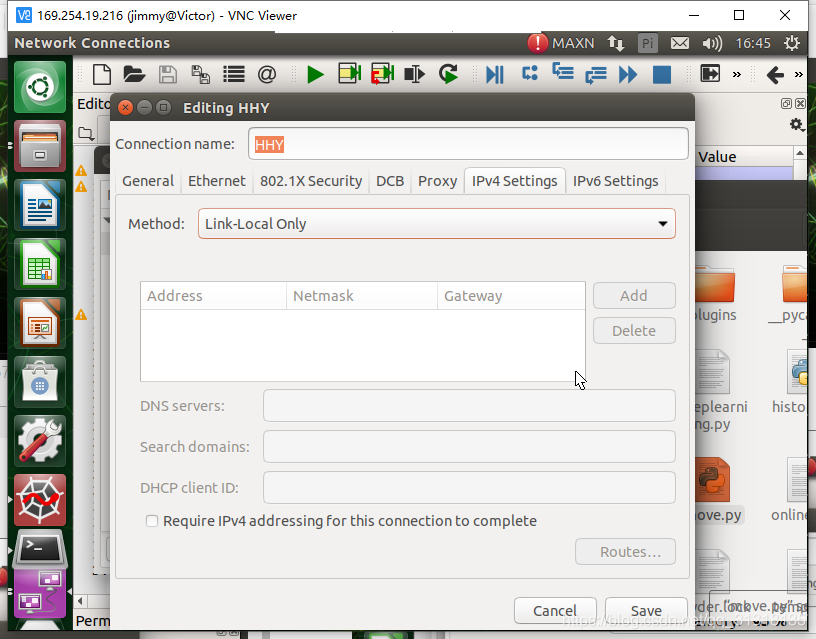This screenshot has width=816, height=639.
Task: Click the debug step toolbar icon
Action: (529, 73)
